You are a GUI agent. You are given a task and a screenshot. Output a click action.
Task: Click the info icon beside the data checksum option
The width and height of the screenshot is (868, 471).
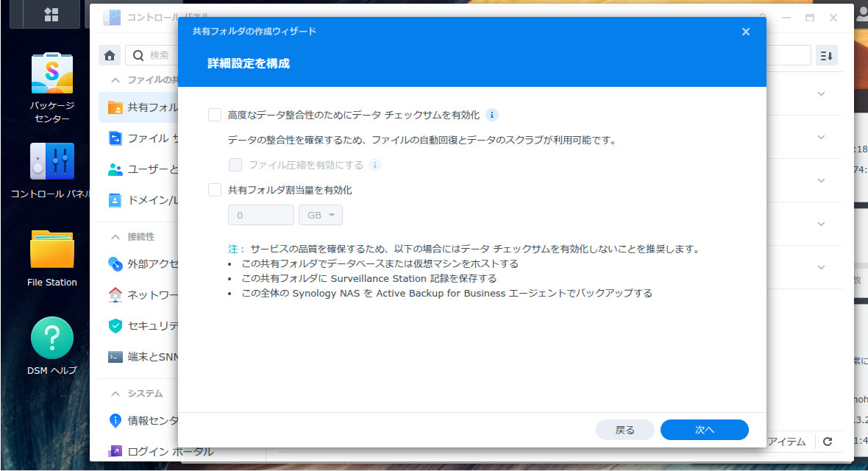point(491,115)
